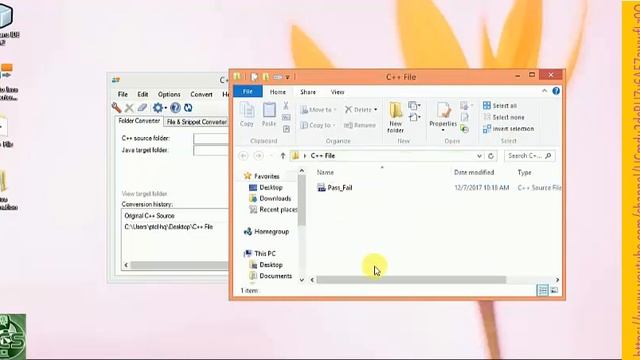Click the eraser icon in converter toolbar

(142, 108)
